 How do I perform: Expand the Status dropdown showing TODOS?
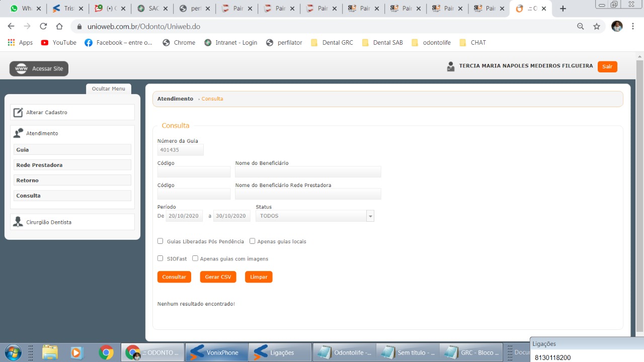(370, 216)
